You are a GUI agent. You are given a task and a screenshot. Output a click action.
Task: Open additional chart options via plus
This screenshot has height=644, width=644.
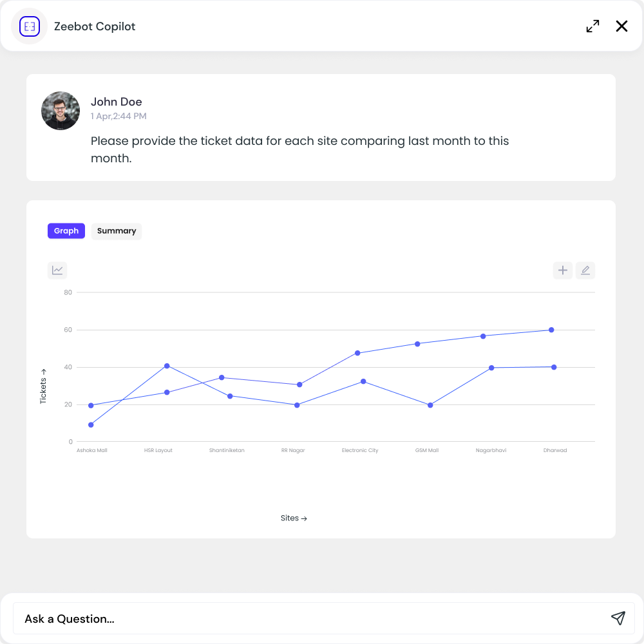click(562, 270)
